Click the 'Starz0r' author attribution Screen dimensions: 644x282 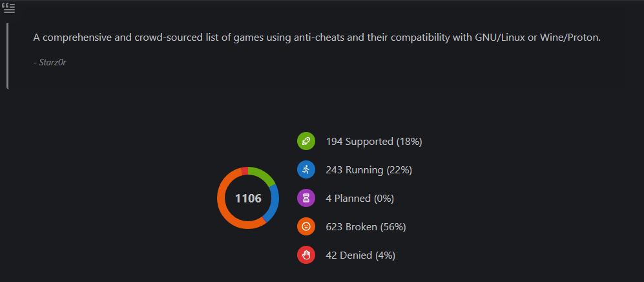point(50,63)
